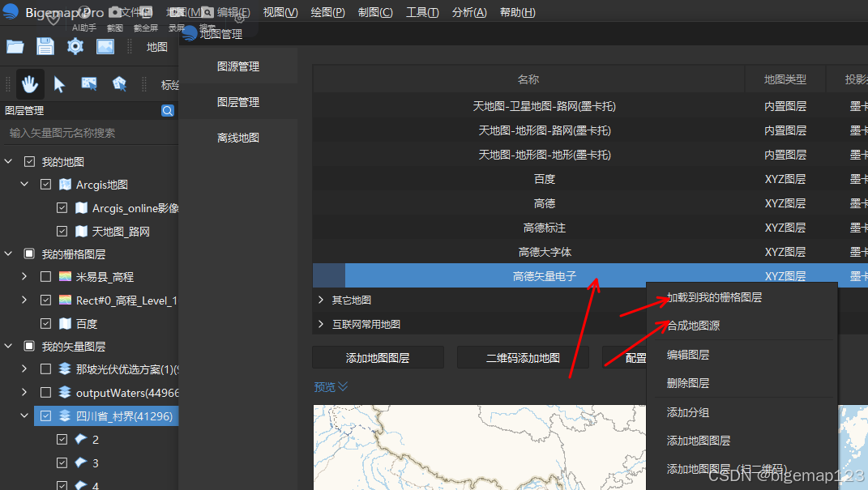Open the 工具(T) menu
This screenshot has height=490, width=868.
click(422, 12)
